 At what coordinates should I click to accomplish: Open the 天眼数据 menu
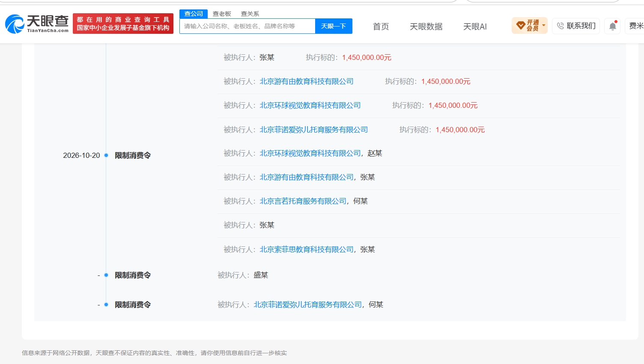tap(426, 27)
